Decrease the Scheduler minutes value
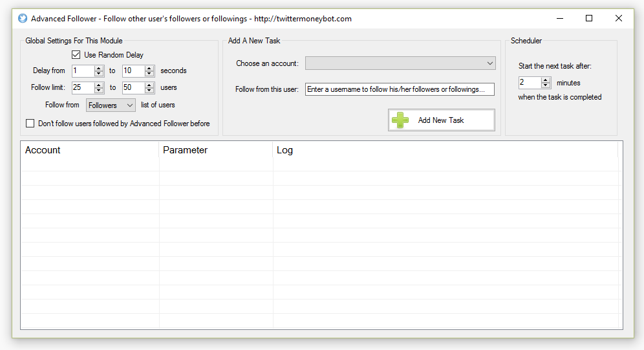 click(x=546, y=85)
